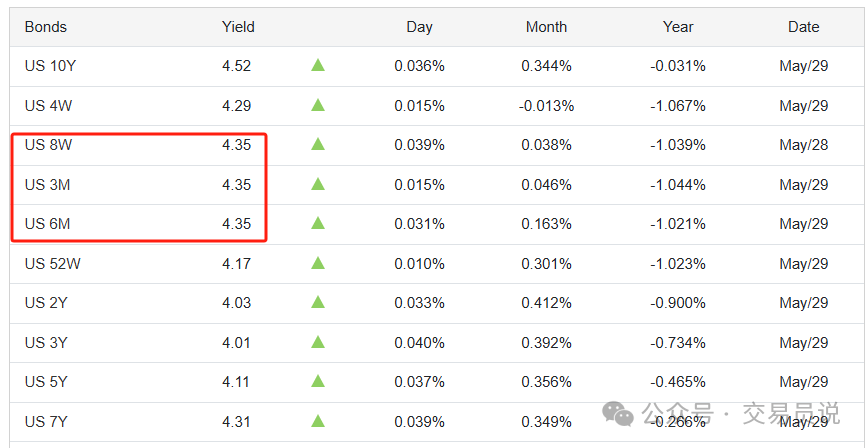This screenshot has height=448, width=868.
Task: Open the US 6M bond link
Action: [x=47, y=224]
